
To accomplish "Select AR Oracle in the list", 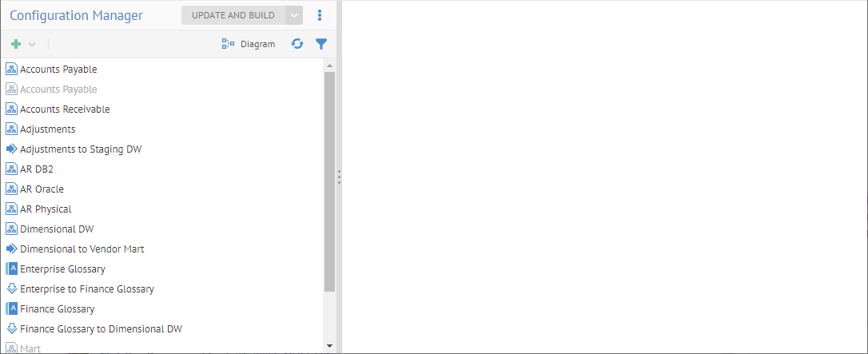I will (x=42, y=189).
